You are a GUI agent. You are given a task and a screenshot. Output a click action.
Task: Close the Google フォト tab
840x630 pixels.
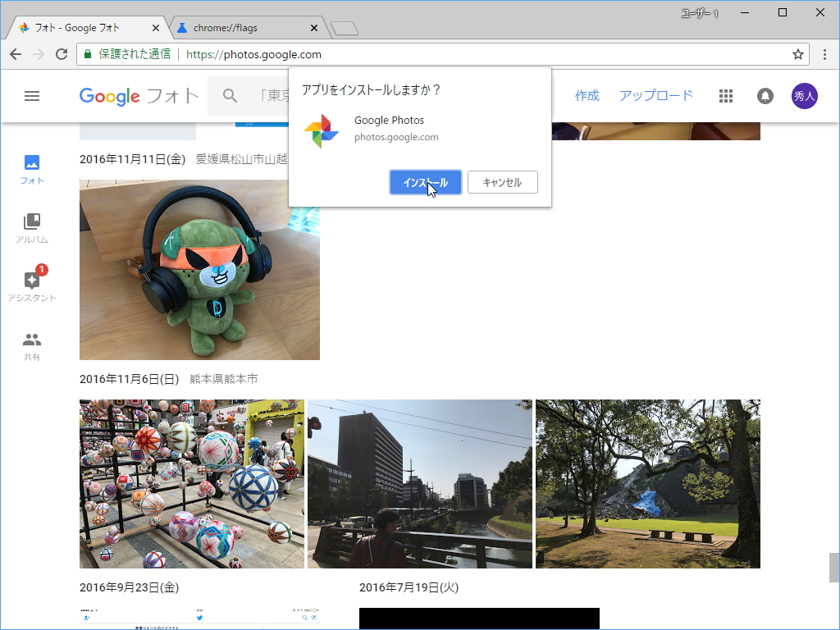[x=156, y=28]
